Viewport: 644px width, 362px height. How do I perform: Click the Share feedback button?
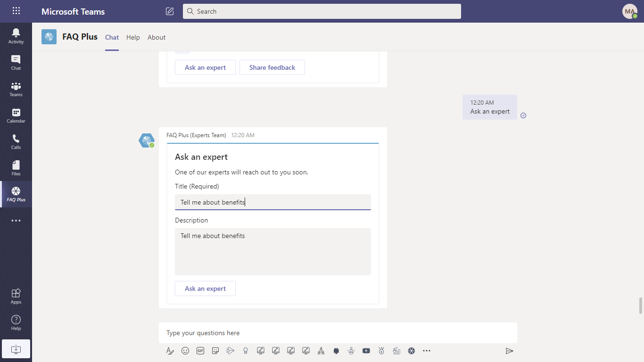pyautogui.click(x=272, y=67)
